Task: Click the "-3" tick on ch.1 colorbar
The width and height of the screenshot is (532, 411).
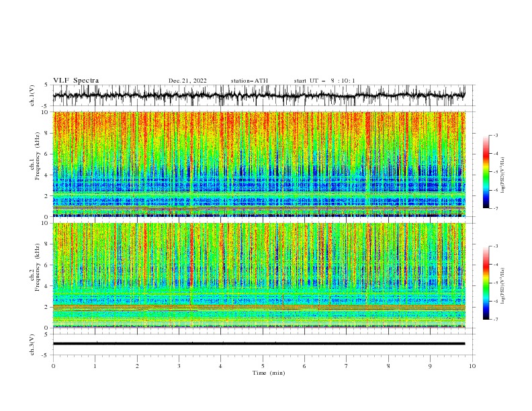Action: point(496,135)
